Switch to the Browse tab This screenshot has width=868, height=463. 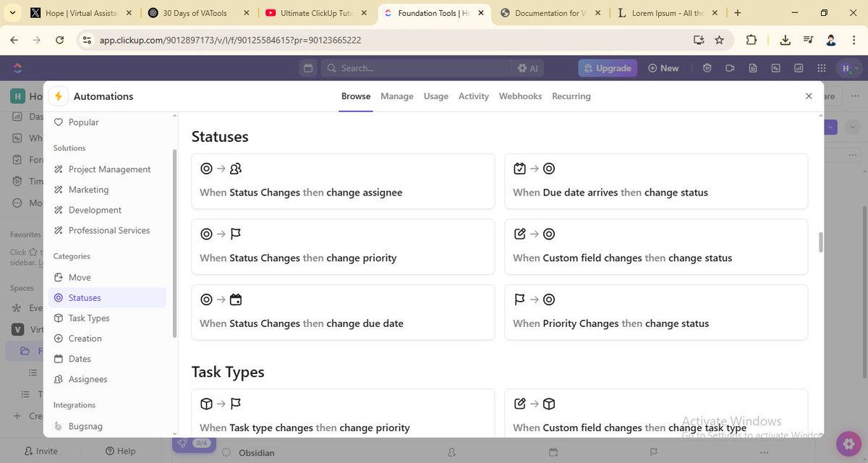(356, 96)
